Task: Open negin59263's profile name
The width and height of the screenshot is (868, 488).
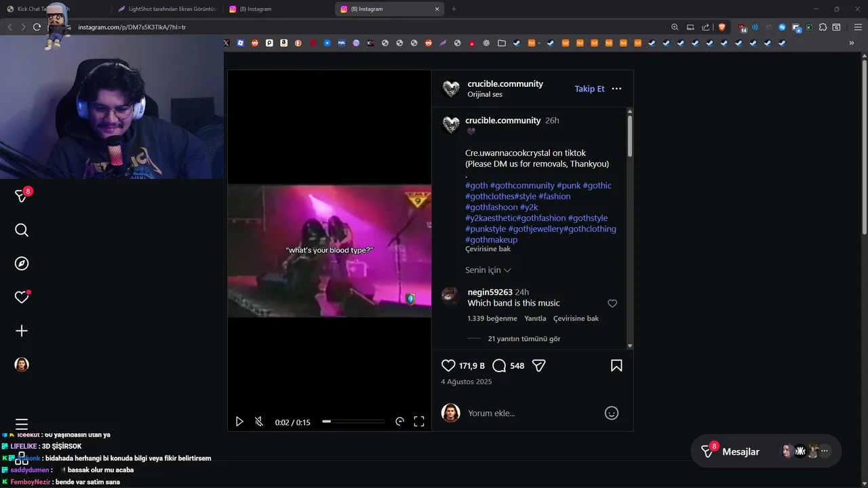Action: coord(490,292)
